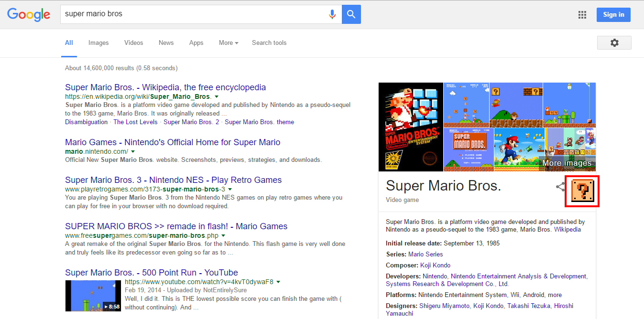644x319 pixels.
Task: Click the Super Mario Bros. theme sitelink
Action: click(259, 122)
